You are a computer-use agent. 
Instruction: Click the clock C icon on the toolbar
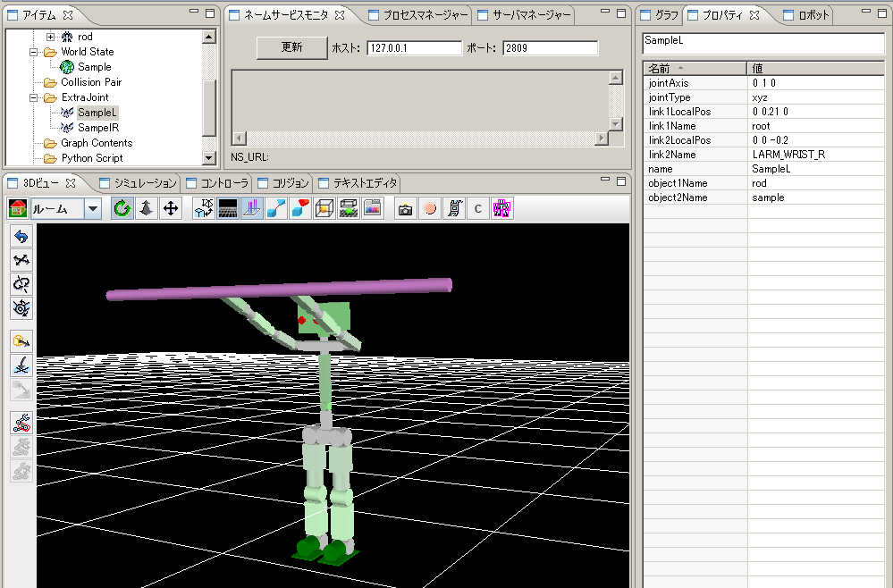click(x=477, y=207)
